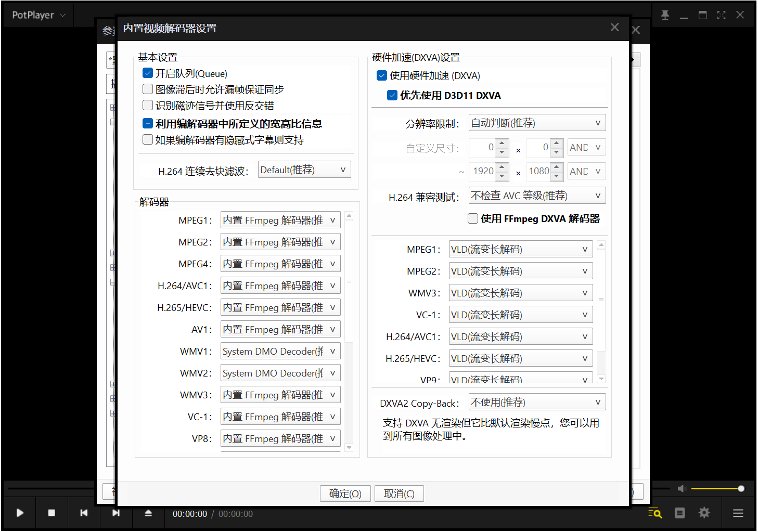Jump to previous track button
This screenshot has height=532, width=758.
click(84, 513)
